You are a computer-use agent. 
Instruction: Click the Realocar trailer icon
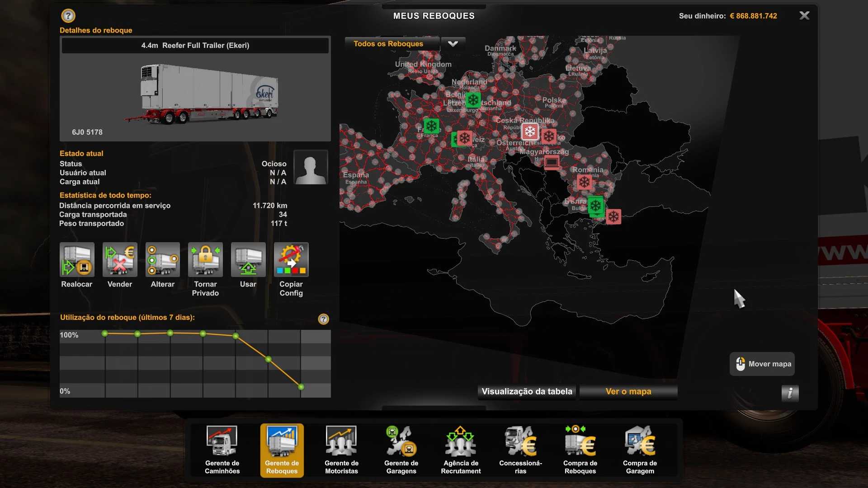(77, 260)
